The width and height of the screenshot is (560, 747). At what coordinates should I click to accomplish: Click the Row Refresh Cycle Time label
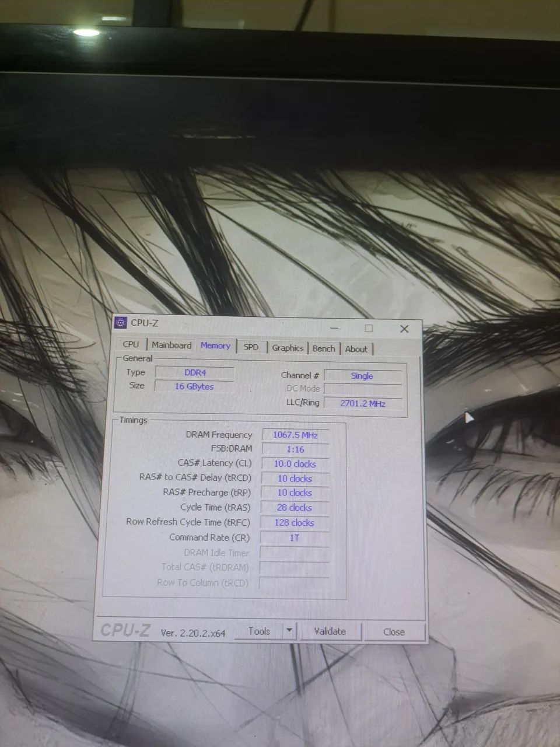click(188, 522)
